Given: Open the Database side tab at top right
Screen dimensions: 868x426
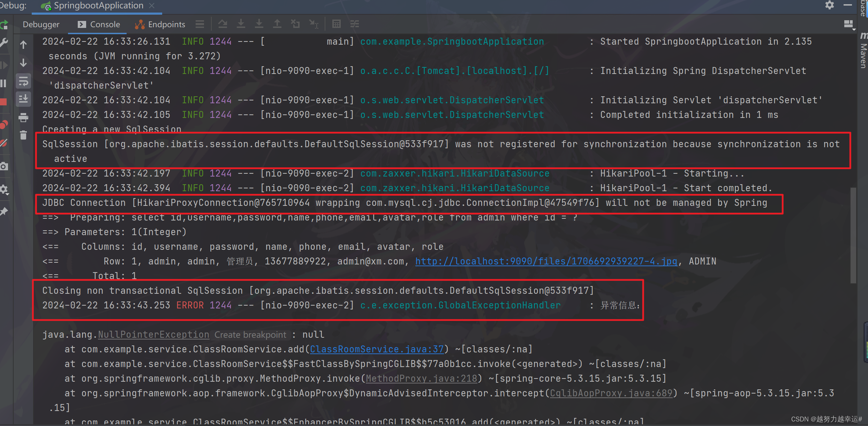Looking at the screenshot, I should click(x=863, y=8).
